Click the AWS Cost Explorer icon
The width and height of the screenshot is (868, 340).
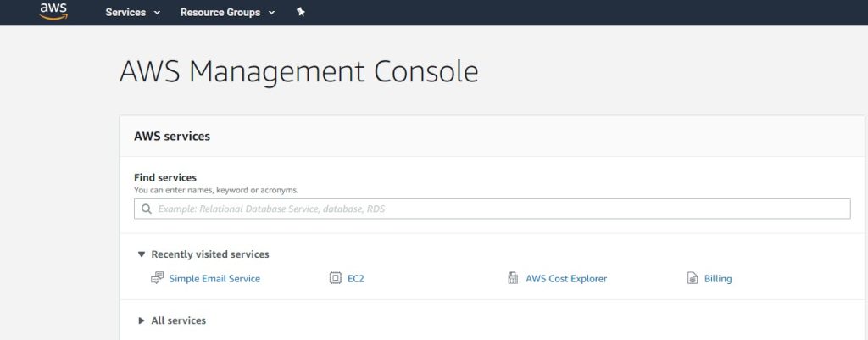click(x=513, y=278)
